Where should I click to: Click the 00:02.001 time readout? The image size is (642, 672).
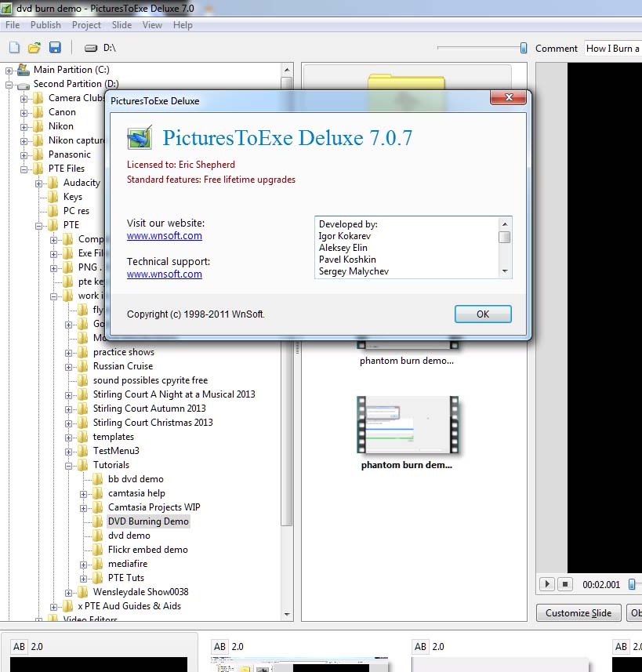[601, 585]
